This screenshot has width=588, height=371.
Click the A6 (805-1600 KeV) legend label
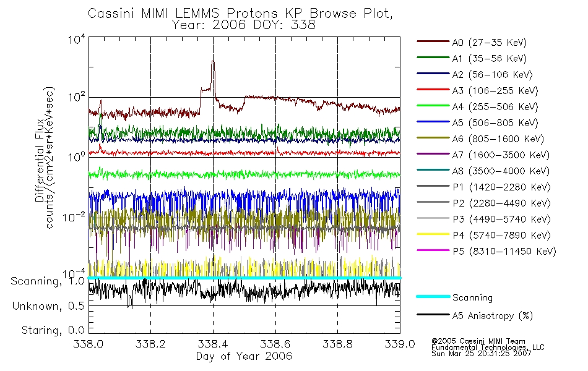pyautogui.click(x=498, y=139)
